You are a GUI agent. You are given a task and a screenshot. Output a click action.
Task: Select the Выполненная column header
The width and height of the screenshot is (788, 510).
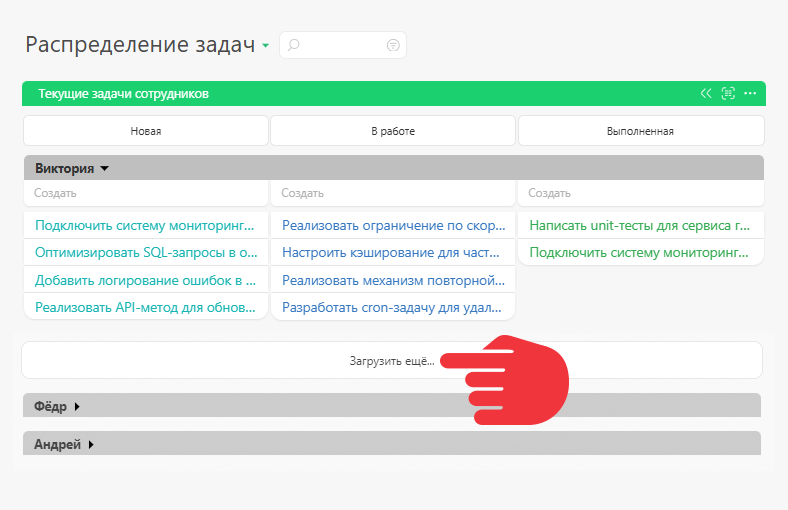[641, 131]
